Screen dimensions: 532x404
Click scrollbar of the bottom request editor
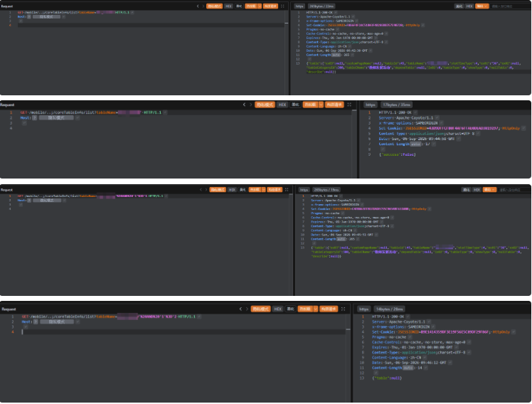click(348, 329)
